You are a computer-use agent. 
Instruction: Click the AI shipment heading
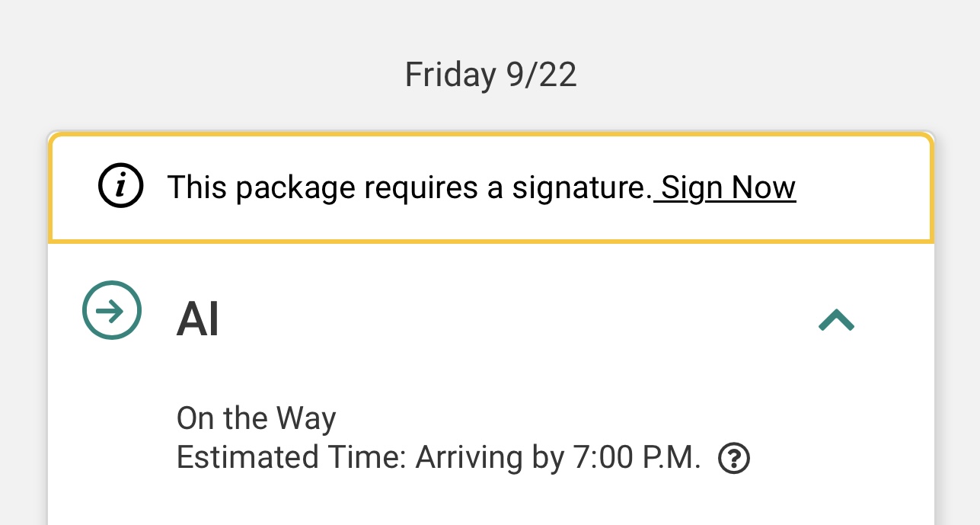[x=198, y=319]
